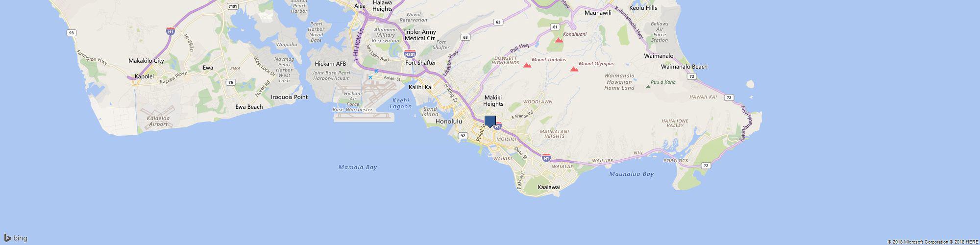
Task: Click the route 93 highway shield
Action: (72, 32)
